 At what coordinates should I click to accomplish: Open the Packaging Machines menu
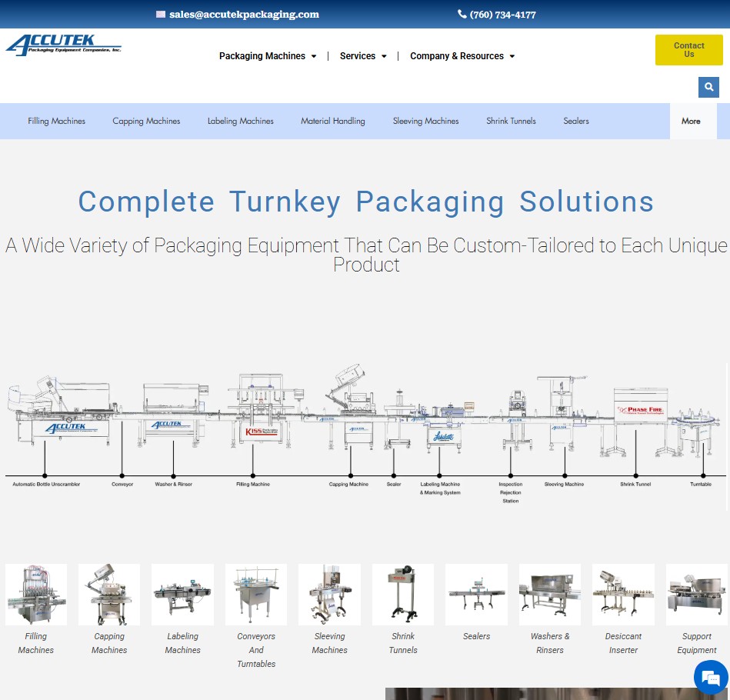[x=262, y=56]
